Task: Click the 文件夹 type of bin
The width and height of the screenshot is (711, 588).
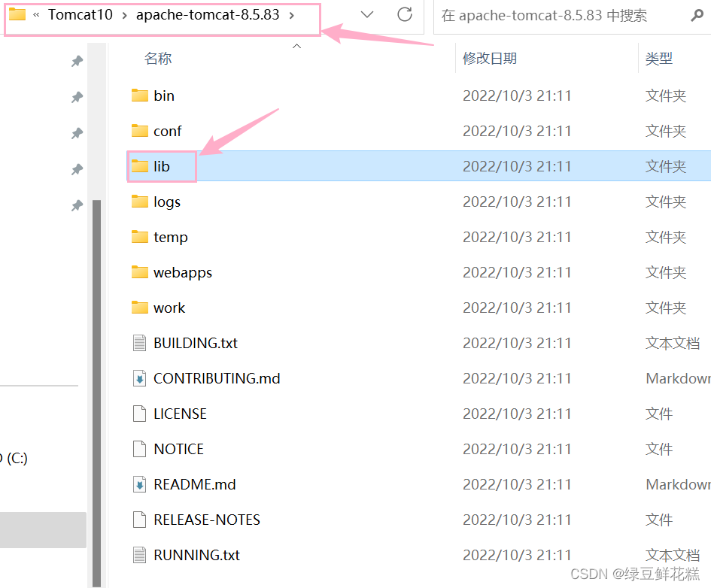Action: 666,95
